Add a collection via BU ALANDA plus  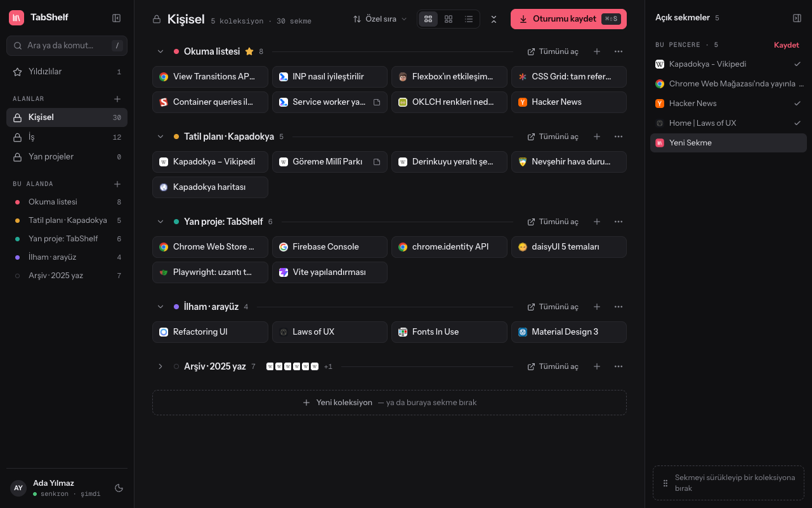coord(117,184)
